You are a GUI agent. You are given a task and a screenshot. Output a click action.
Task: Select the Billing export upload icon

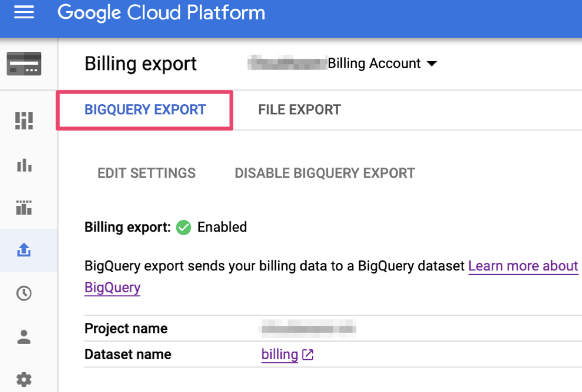(x=24, y=250)
